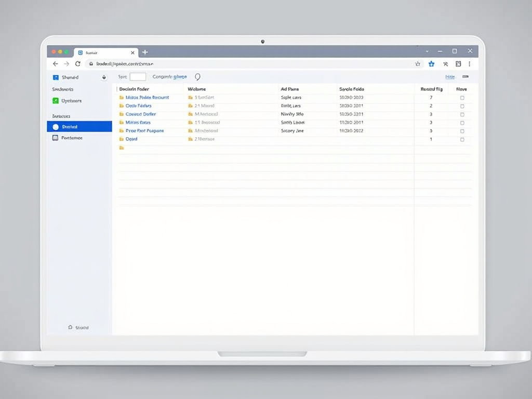Click the dash icon right of the Hide link
The height and width of the screenshot is (399, 532).
465,77
